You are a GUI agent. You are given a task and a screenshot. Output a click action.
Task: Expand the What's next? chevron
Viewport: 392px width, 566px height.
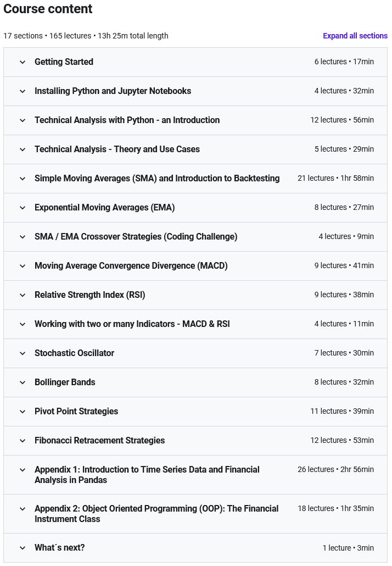point(23,548)
